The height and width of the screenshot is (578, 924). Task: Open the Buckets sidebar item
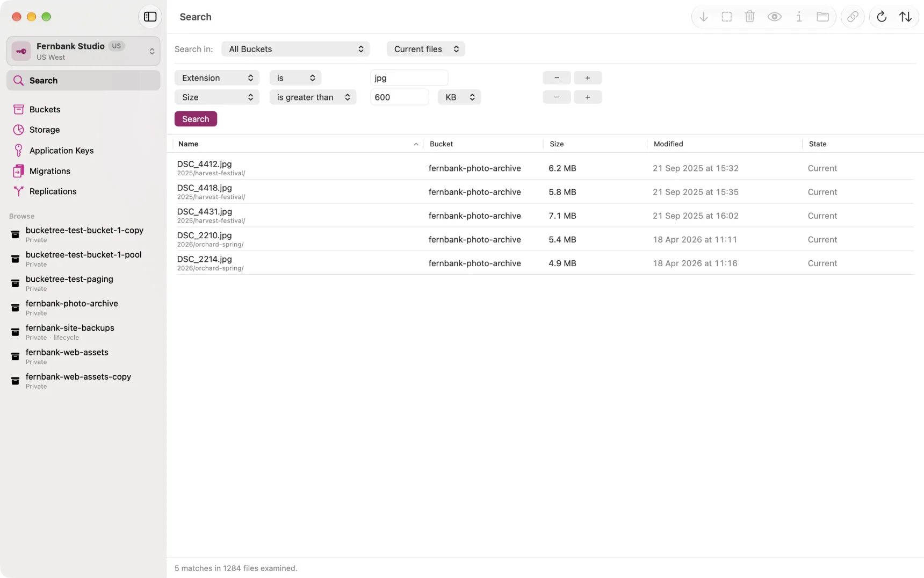[x=83, y=109]
